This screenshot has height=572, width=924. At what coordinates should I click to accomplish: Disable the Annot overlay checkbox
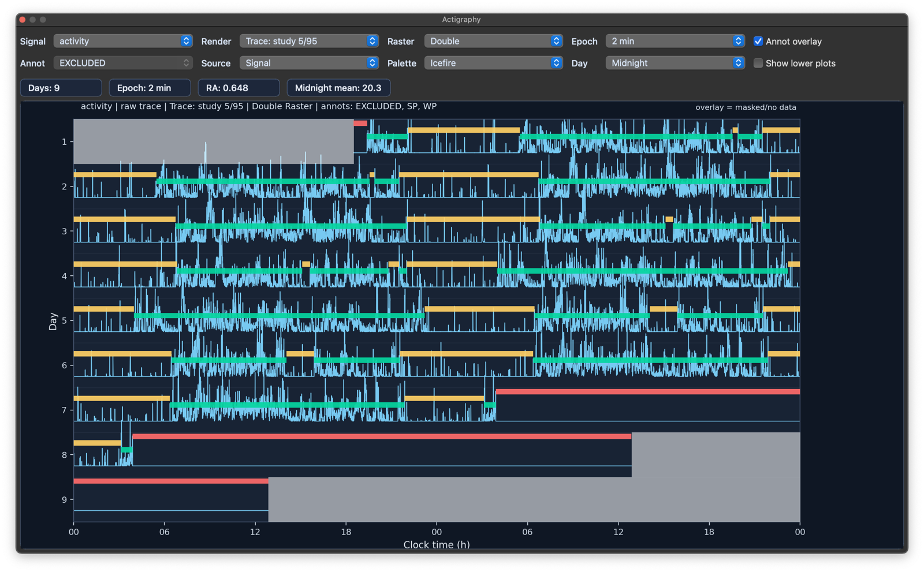758,42
